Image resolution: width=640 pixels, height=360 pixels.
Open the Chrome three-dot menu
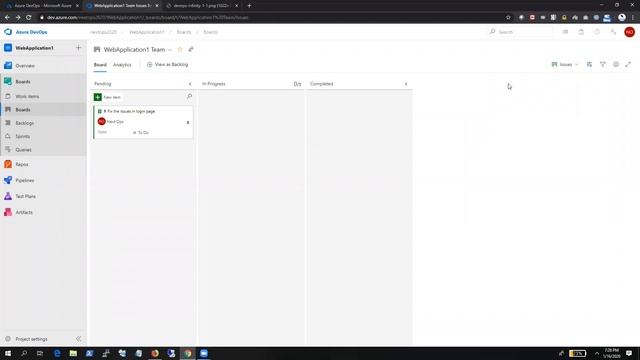coord(633,18)
